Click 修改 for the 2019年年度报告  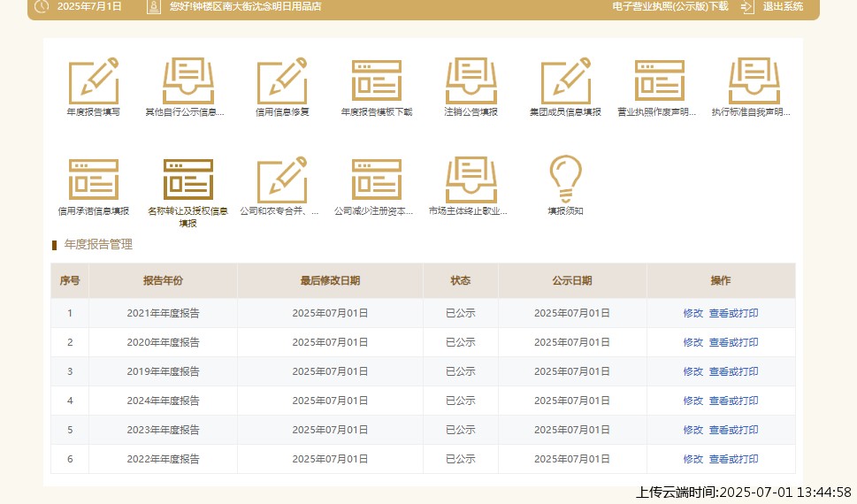(x=693, y=371)
